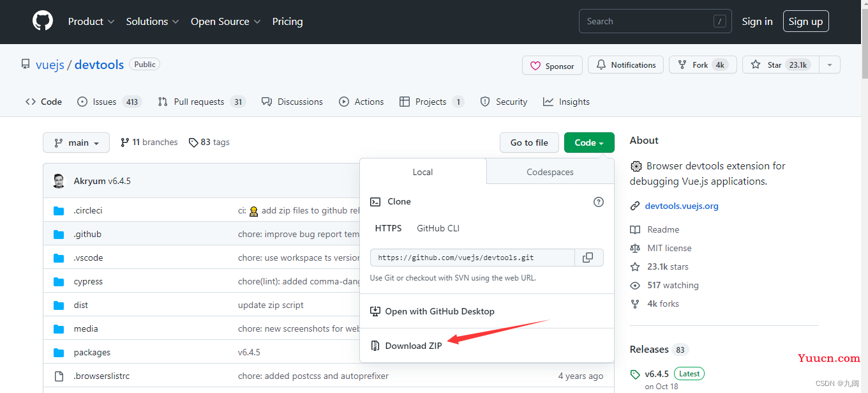Open the .github folder
The image size is (868, 393).
click(x=87, y=234)
